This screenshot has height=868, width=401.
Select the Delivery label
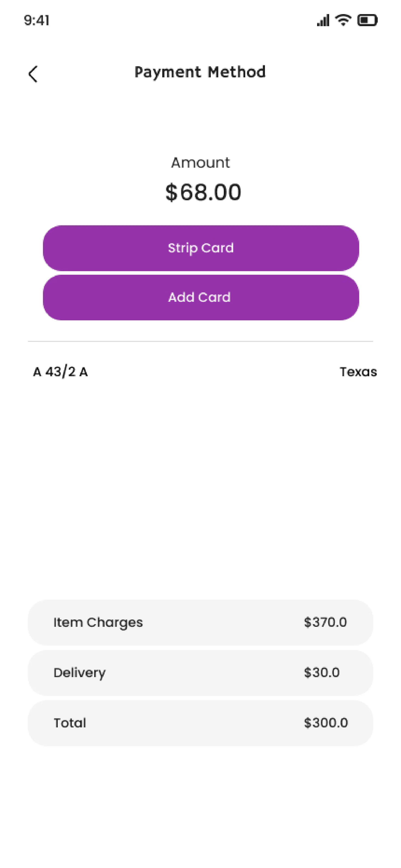point(79,673)
